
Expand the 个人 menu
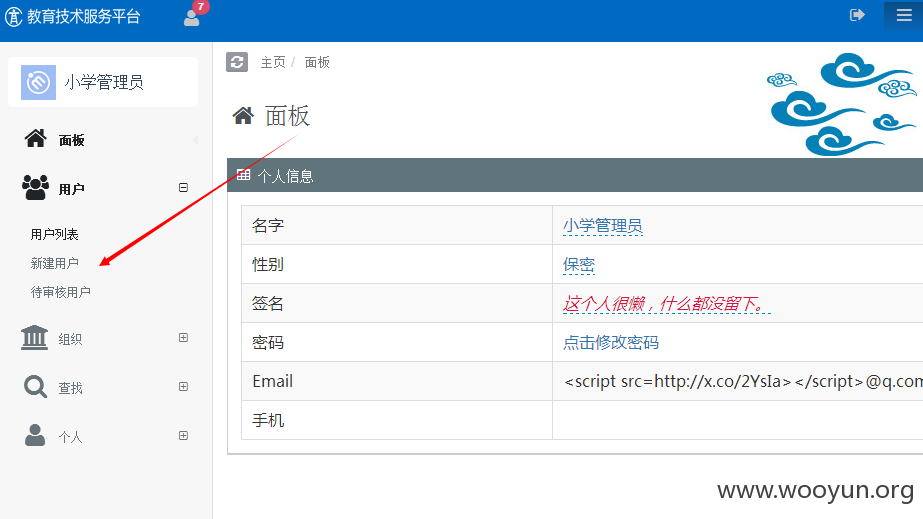tap(184, 435)
